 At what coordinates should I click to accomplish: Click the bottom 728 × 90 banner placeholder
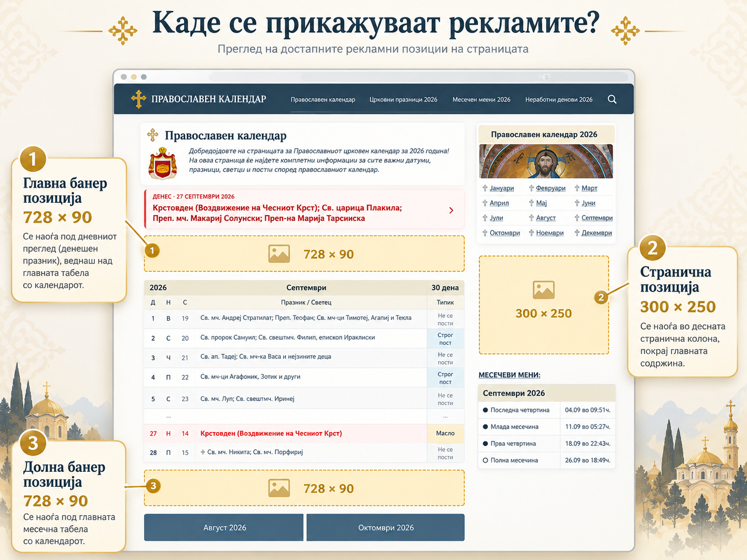coord(304,488)
